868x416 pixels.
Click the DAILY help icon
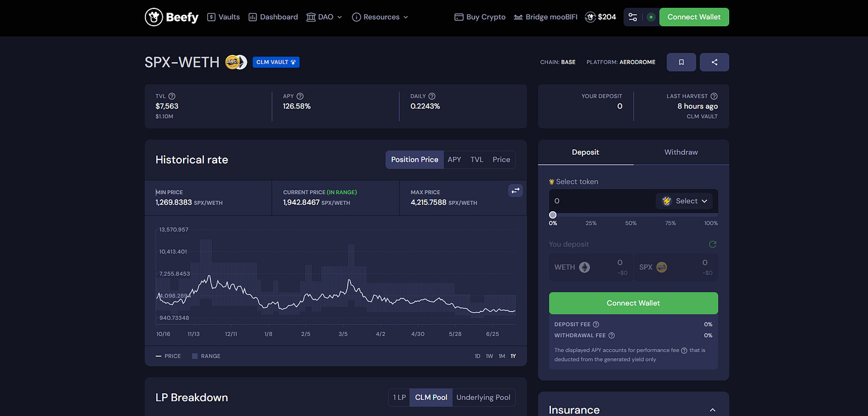[432, 96]
